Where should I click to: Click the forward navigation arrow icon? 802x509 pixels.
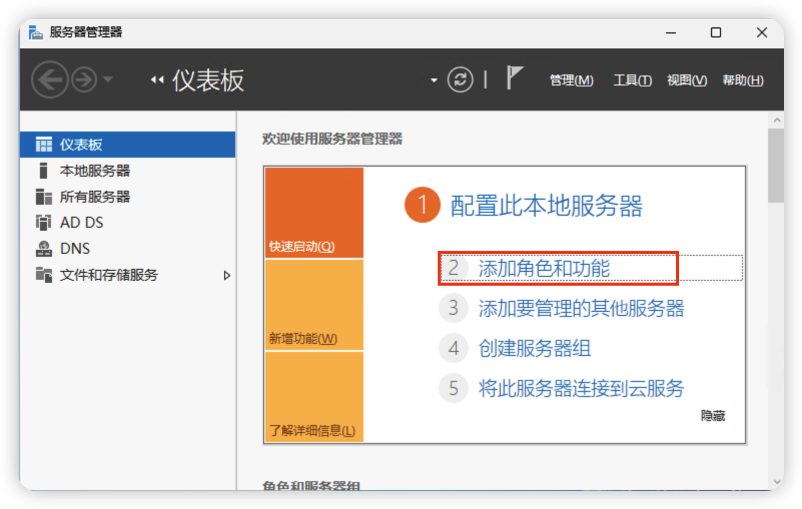click(84, 80)
